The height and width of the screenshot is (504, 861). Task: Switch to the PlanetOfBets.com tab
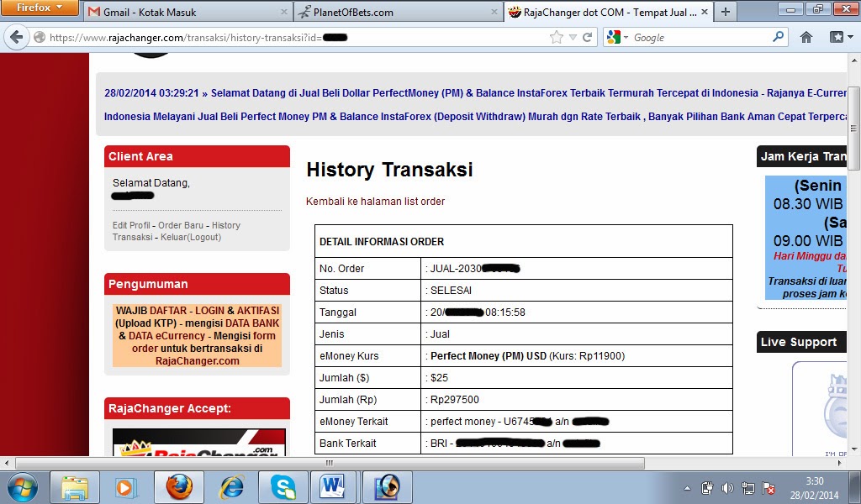399,12
